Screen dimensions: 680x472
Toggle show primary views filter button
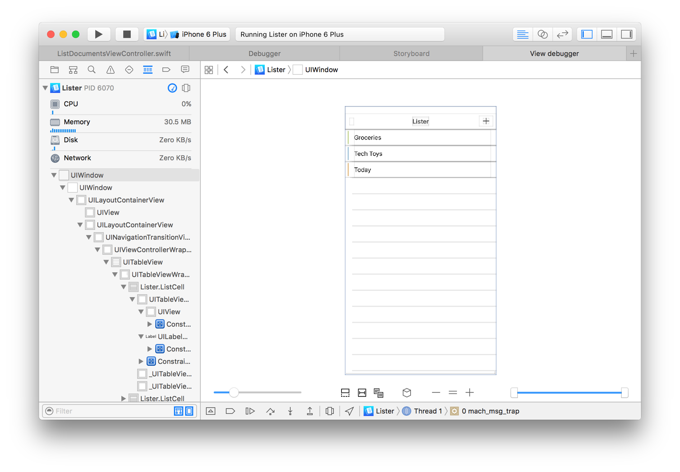(x=178, y=411)
